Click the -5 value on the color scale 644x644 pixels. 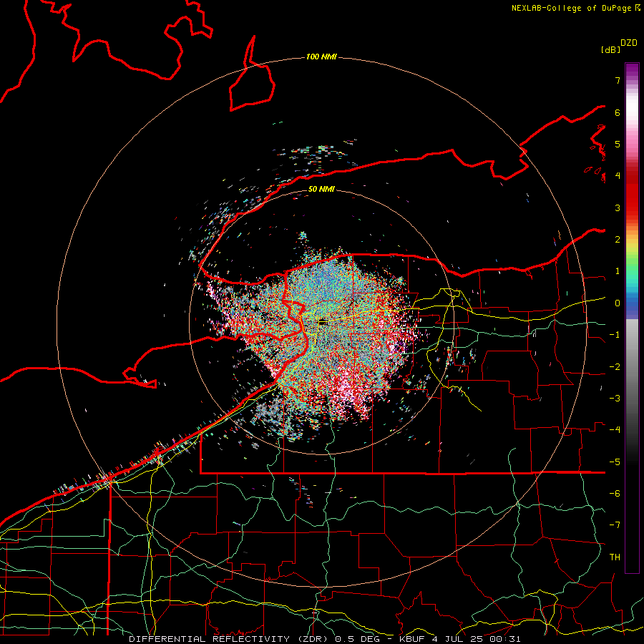(615, 462)
